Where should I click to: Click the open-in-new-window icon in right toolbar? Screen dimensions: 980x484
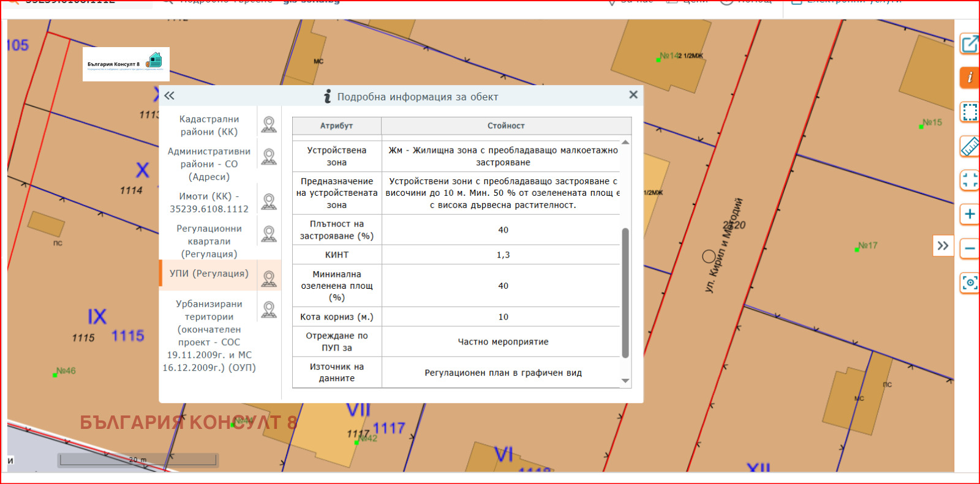tap(970, 44)
